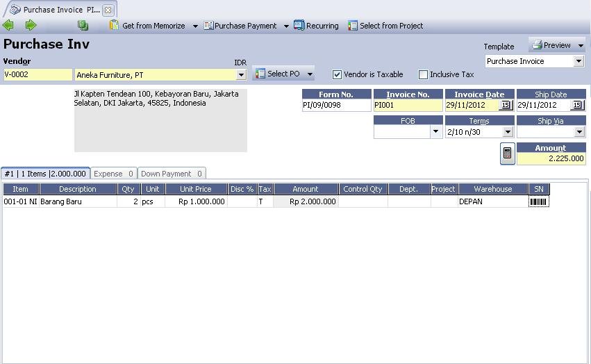
Task: Expand the Preview dropdown arrow
Action: [581, 46]
